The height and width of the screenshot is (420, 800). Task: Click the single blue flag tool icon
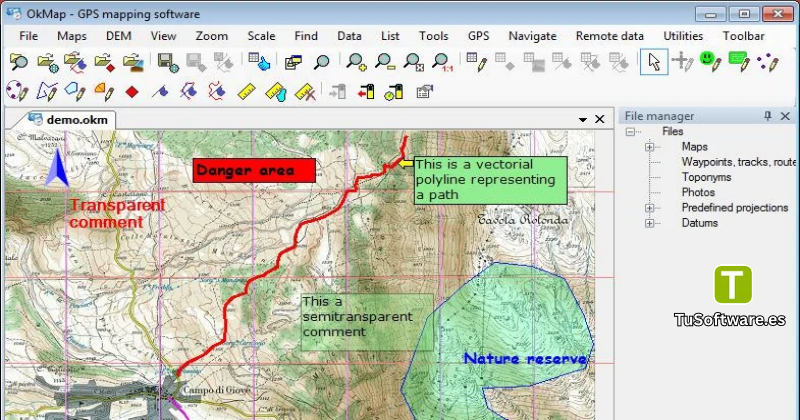(161, 92)
